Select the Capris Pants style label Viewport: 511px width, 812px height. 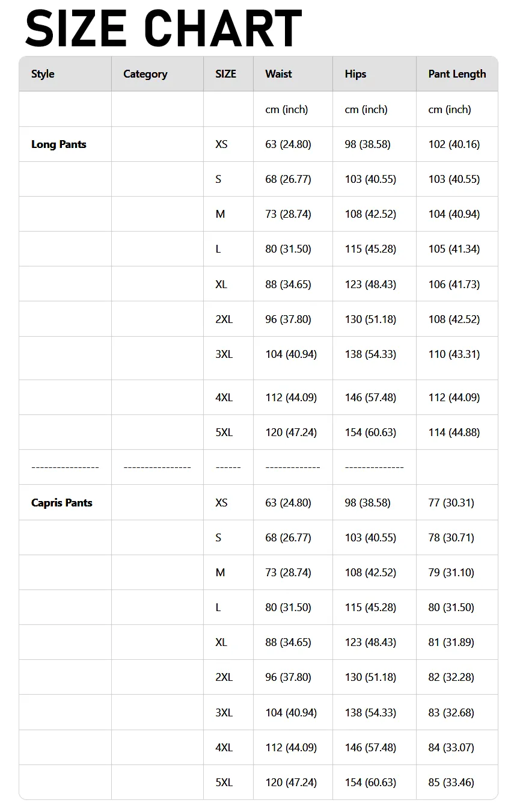62,503
